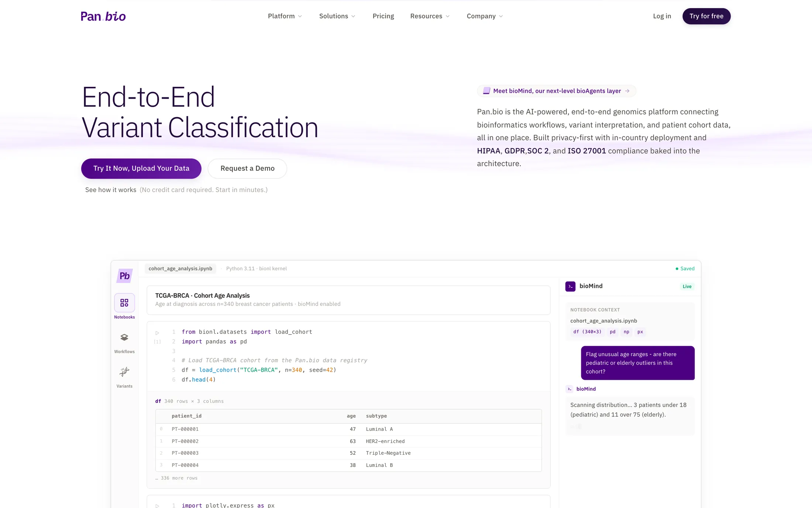Click the small bioMind reply icon
This screenshot has height=508, width=812.
[x=570, y=389]
